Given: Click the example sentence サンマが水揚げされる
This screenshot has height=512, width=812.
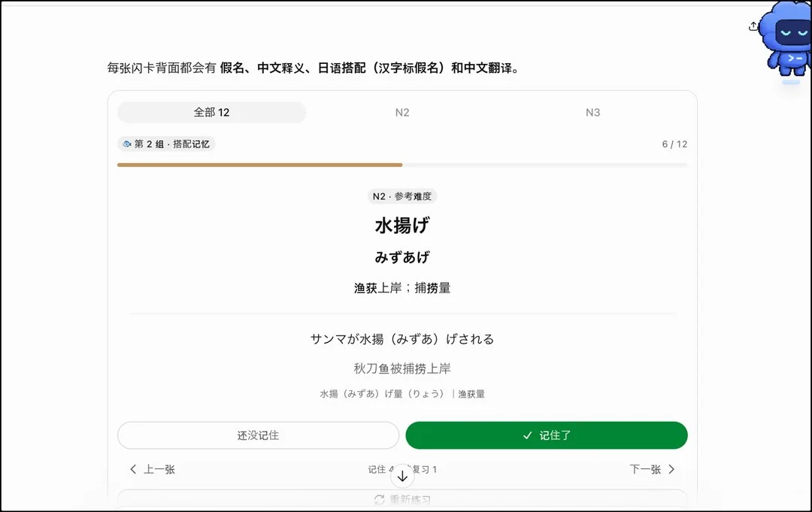Looking at the screenshot, I should 401,339.
